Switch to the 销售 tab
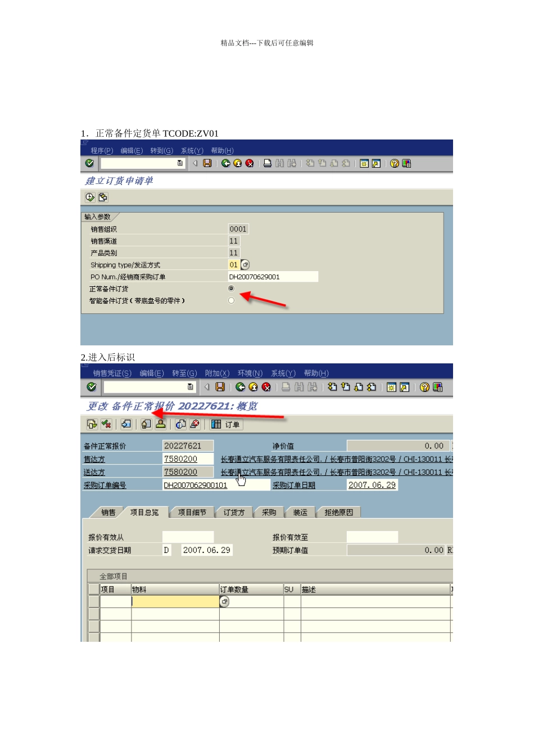 [108, 512]
